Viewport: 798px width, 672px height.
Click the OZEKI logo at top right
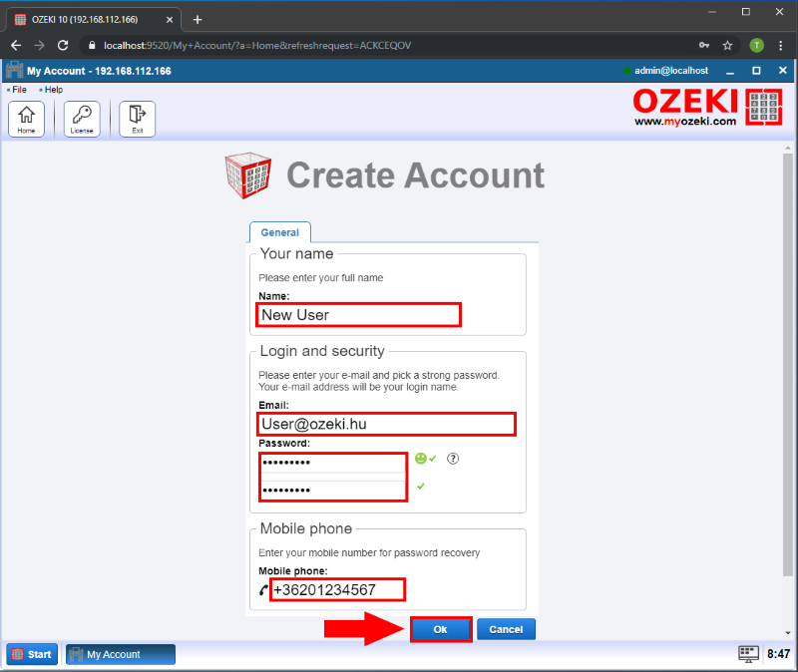coord(707,107)
